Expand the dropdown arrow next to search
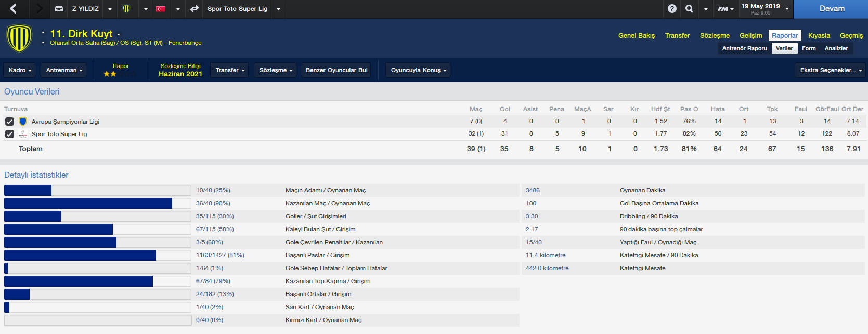 (706, 9)
